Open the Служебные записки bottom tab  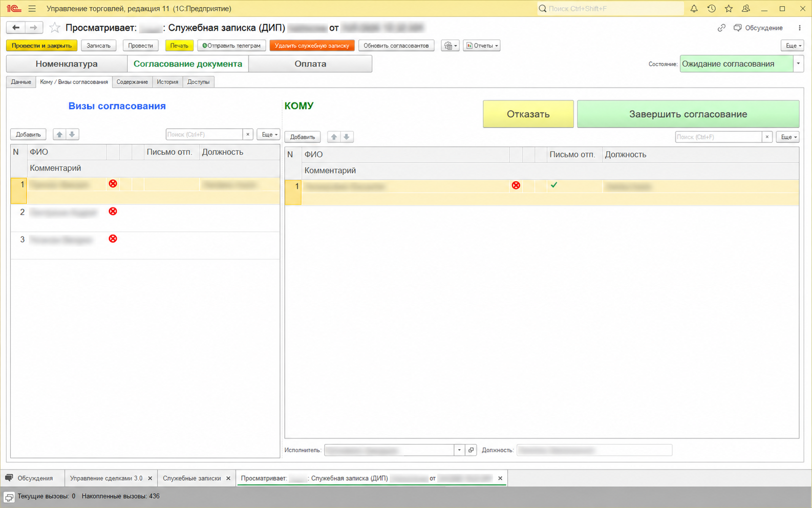pos(192,478)
